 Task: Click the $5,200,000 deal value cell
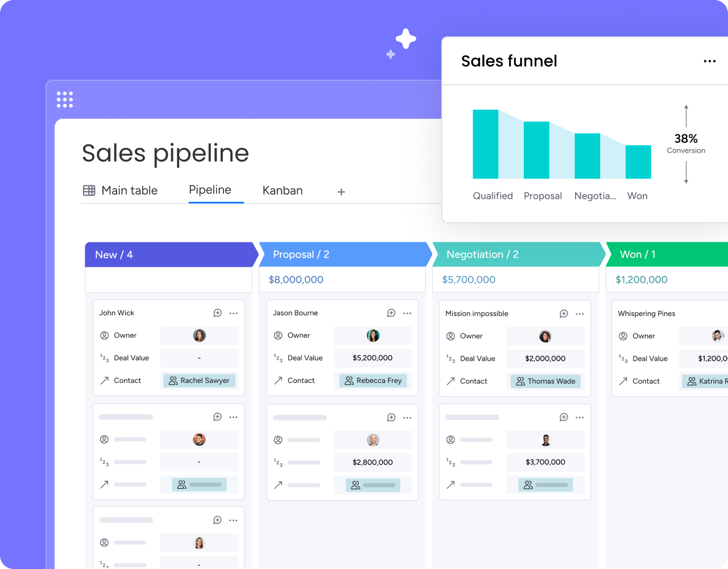pyautogui.click(x=373, y=358)
